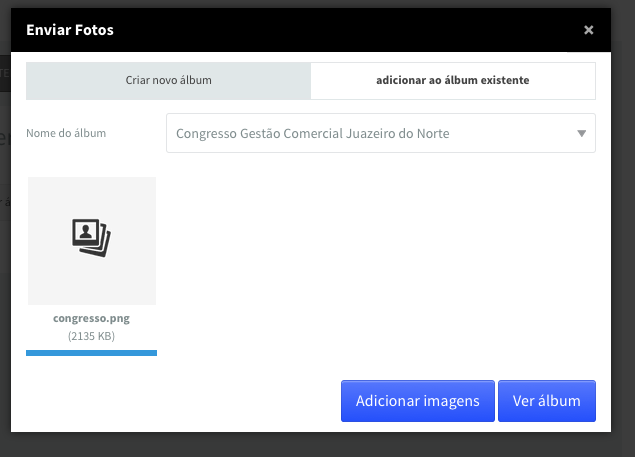Click the person silhouette inside the photos icon

85,232
